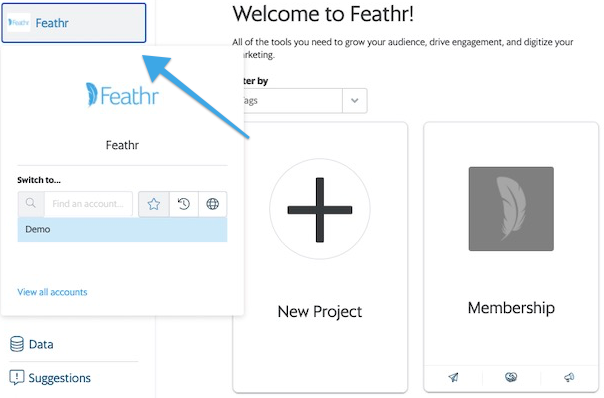
Task: Click the Suggestions speech bubble icon
Action: tap(17, 378)
